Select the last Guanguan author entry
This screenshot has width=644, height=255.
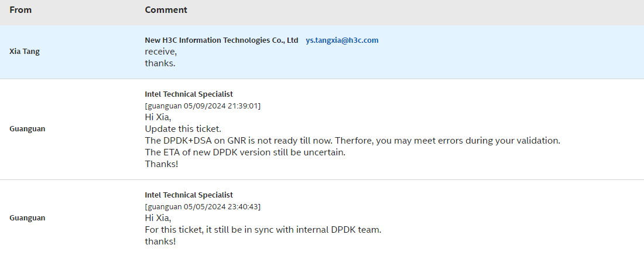27,218
